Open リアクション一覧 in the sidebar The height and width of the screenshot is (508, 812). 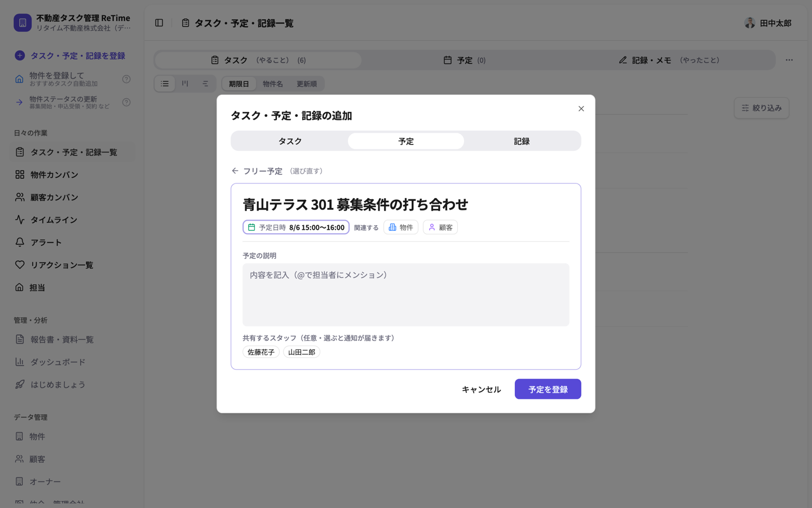[x=72, y=265]
